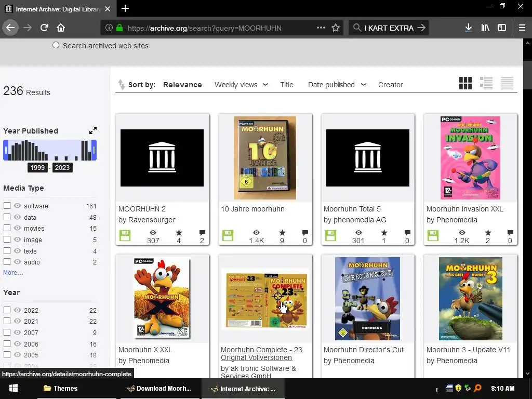Expand the Year Published histogram
This screenshot has width=532, height=399.
(x=93, y=130)
